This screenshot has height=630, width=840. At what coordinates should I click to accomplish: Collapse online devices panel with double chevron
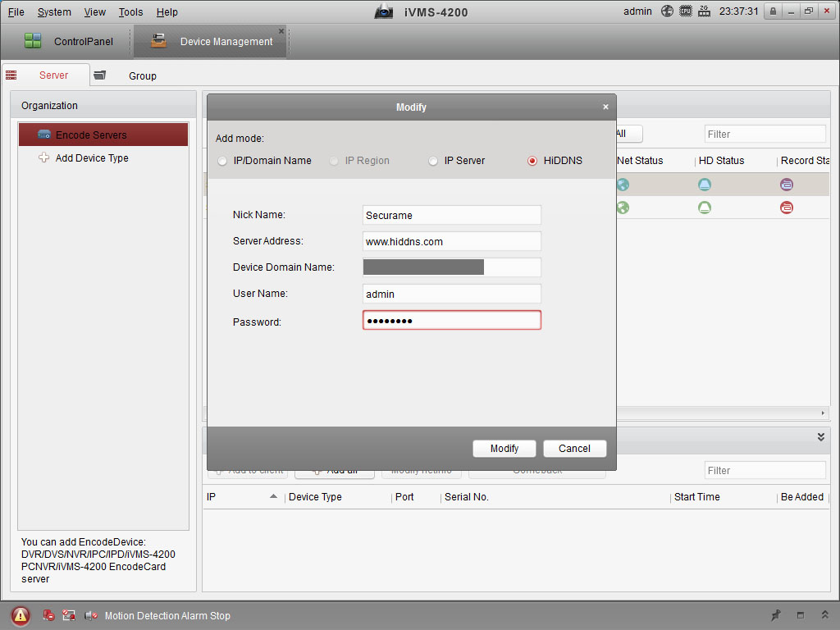pyautogui.click(x=820, y=437)
